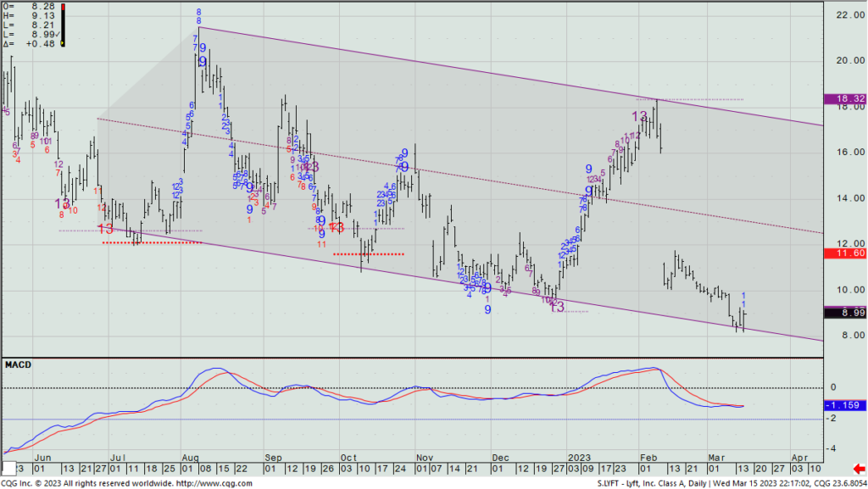The width and height of the screenshot is (868, 489).
Task: Click the 8.99 current price marker
Action: click(x=844, y=313)
